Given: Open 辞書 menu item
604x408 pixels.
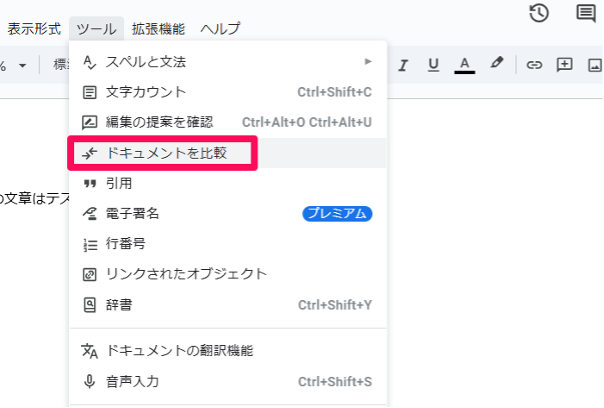Looking at the screenshot, I should point(228,305).
